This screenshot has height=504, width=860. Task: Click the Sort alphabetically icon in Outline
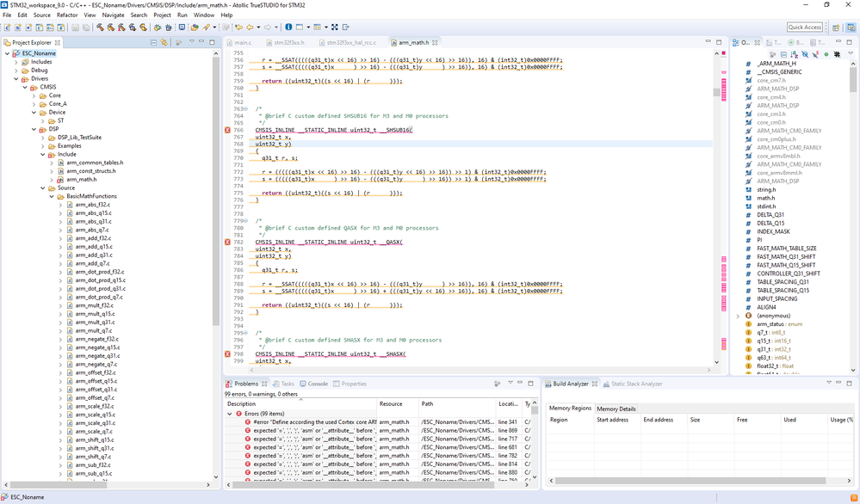pyautogui.click(x=795, y=54)
